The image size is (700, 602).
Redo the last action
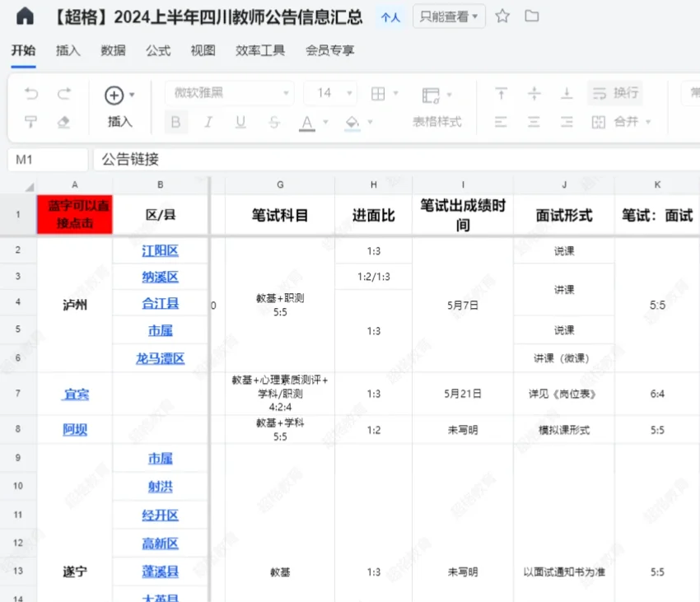click(x=63, y=93)
